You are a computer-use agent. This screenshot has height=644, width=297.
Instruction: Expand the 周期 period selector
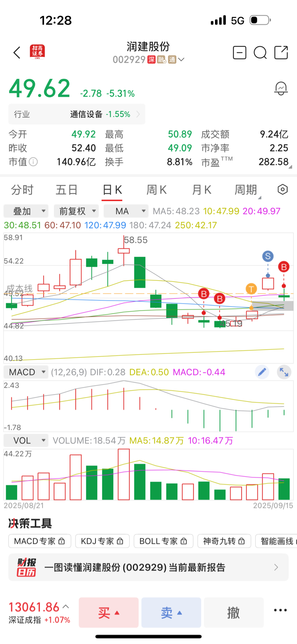point(247,190)
